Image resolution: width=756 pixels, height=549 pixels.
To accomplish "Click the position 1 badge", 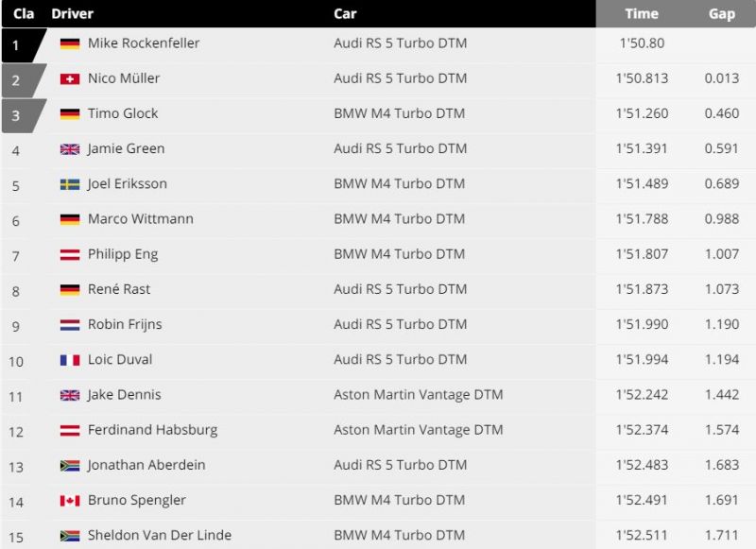I will click(17, 43).
